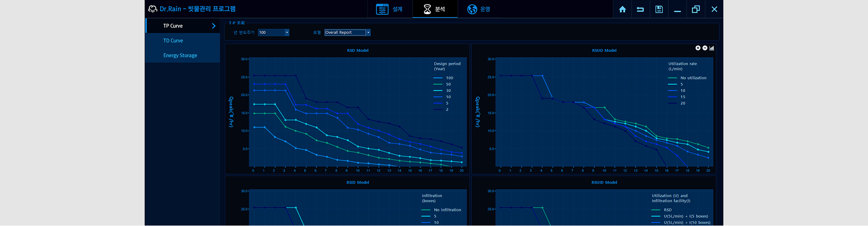This screenshot has height=226, width=868.
Task: Click the T-P 조회 group label
Action: (x=236, y=23)
